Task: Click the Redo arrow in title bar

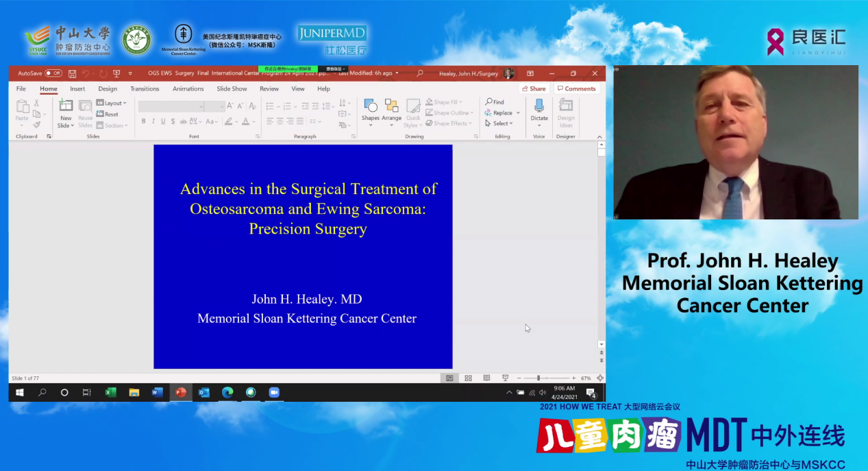Action: [103, 73]
